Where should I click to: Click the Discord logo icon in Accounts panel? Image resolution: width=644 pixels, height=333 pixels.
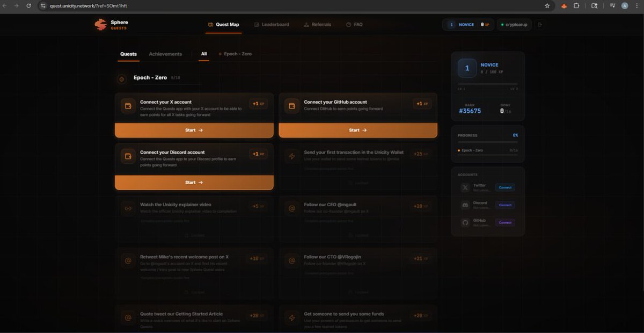click(465, 205)
